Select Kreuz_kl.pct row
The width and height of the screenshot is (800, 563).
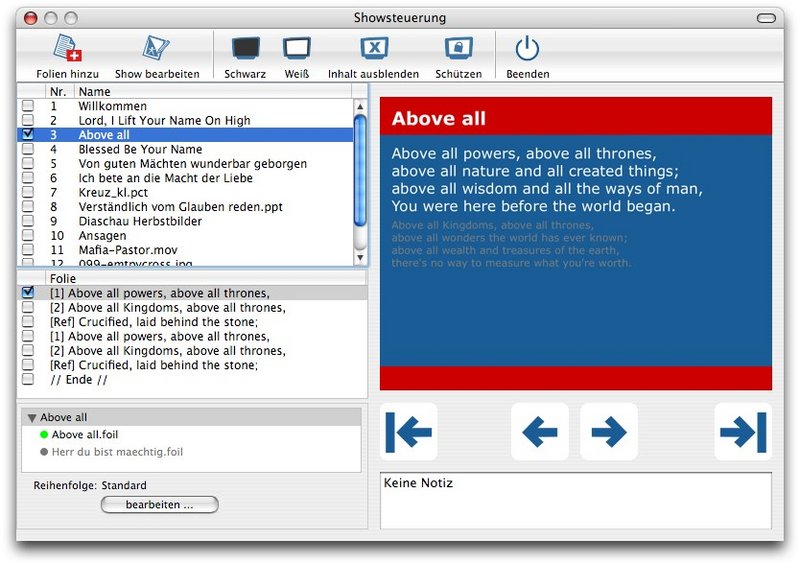tap(186, 192)
